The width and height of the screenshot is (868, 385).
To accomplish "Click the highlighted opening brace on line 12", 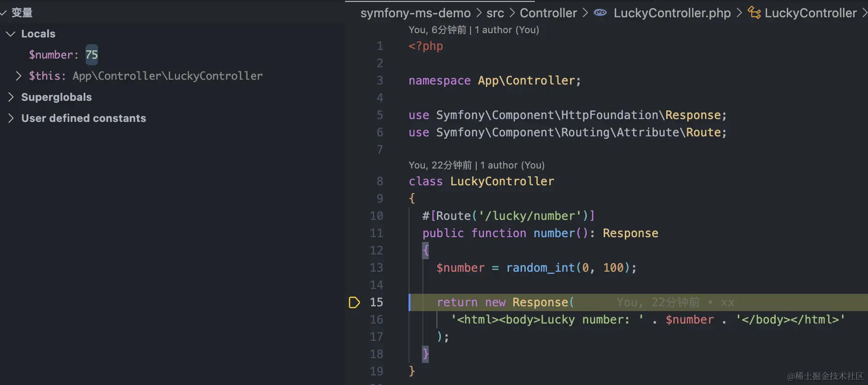I will pyautogui.click(x=425, y=251).
